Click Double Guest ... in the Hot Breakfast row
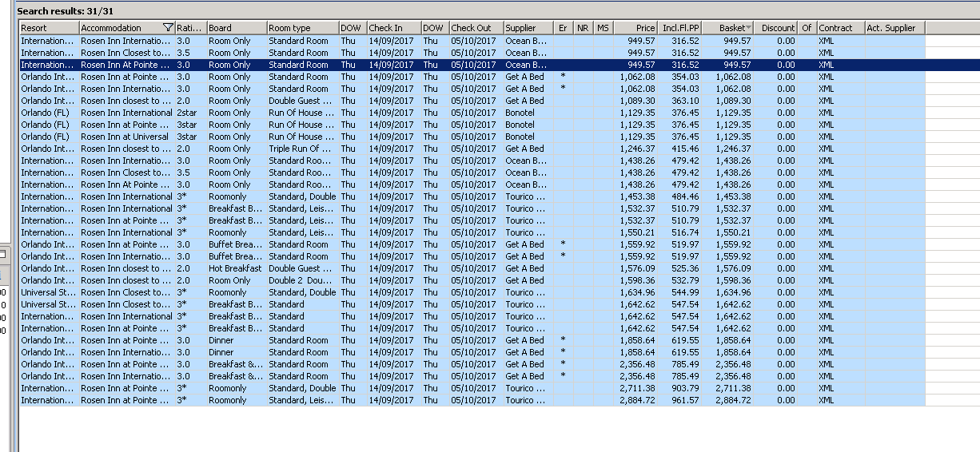Screen dimensions: 980x452 click(300, 268)
